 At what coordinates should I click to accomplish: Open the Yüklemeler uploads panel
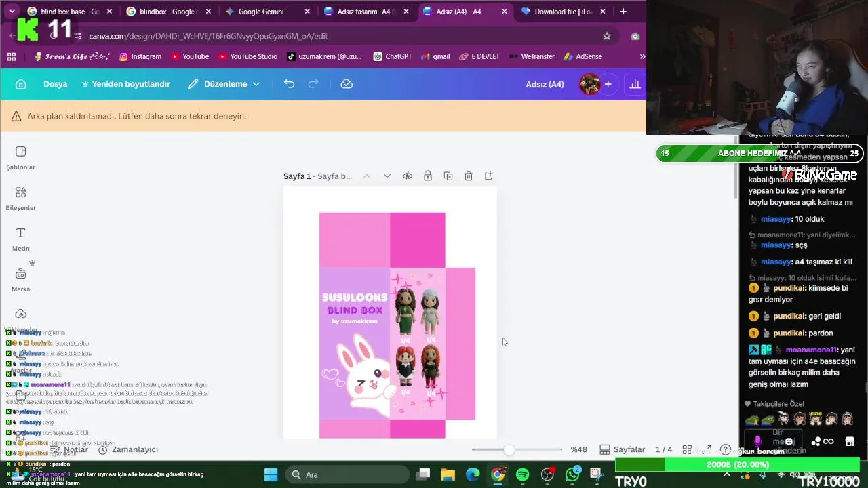click(x=20, y=320)
